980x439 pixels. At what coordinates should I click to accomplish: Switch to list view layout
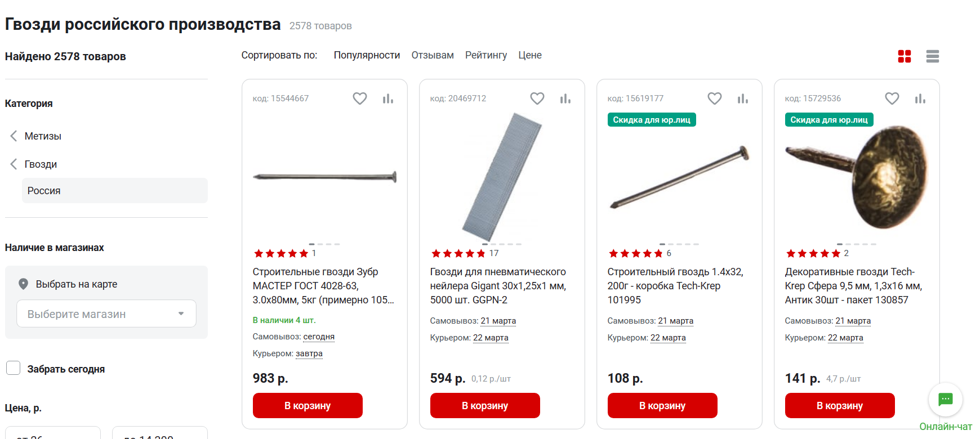click(933, 56)
